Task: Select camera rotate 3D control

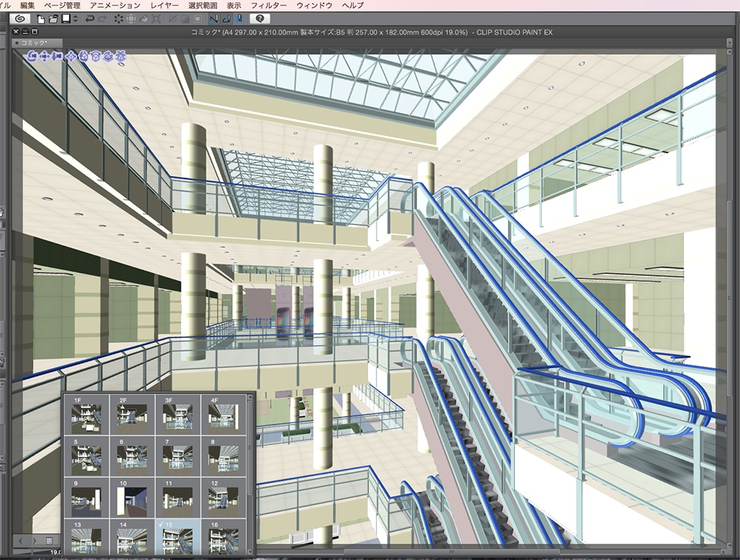Action: pyautogui.click(x=32, y=57)
